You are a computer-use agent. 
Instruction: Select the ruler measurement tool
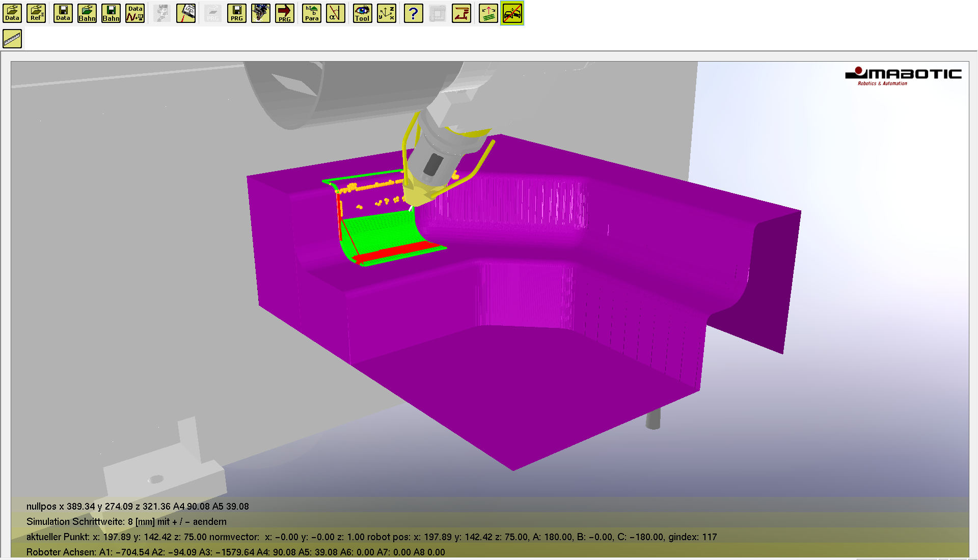12,39
